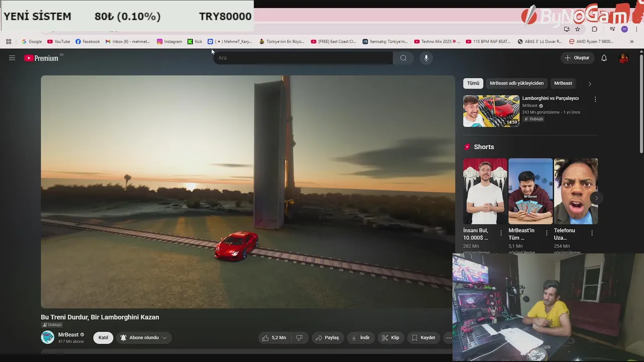Click the search magnifier button
644x362 pixels.
click(403, 58)
